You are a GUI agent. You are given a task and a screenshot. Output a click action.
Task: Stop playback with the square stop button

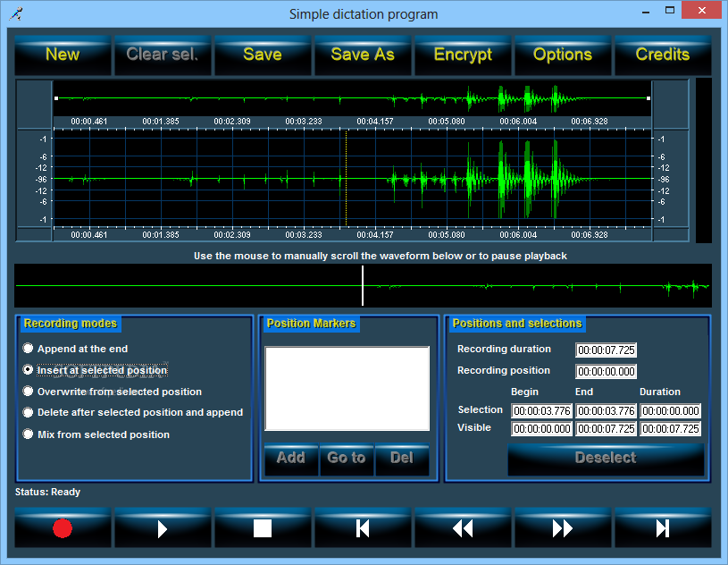coord(263,528)
